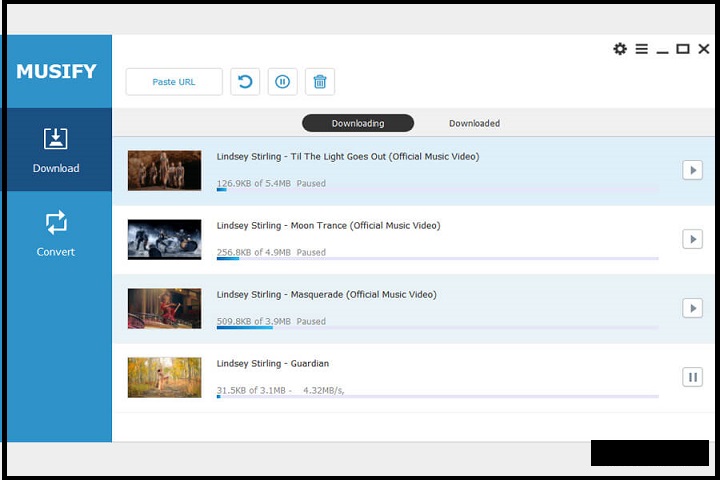720x480 pixels.
Task: Click the resume all (circular arrow) icon
Action: point(245,82)
